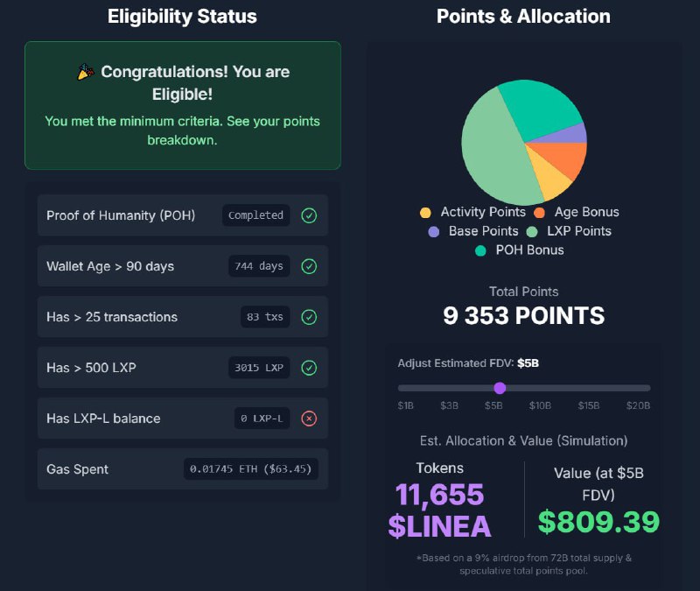Toggle the LXP Points legend entry

tap(569, 231)
